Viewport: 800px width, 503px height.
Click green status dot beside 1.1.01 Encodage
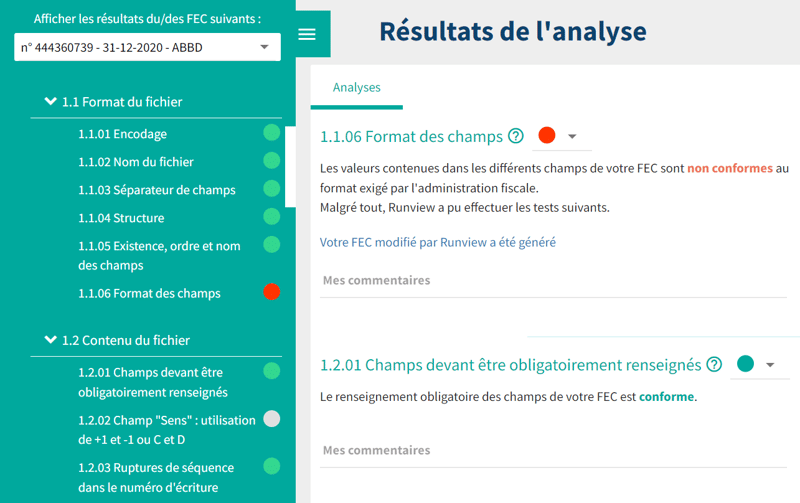click(x=271, y=133)
